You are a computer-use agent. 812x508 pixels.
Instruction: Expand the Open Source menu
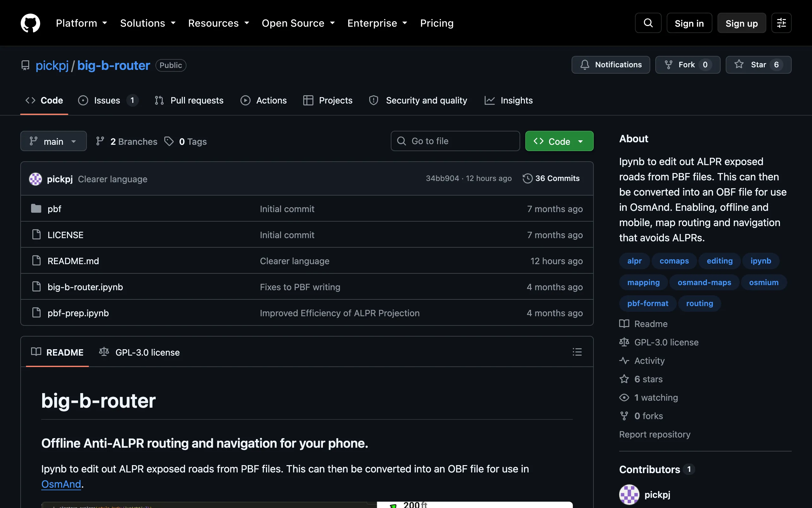coord(298,23)
